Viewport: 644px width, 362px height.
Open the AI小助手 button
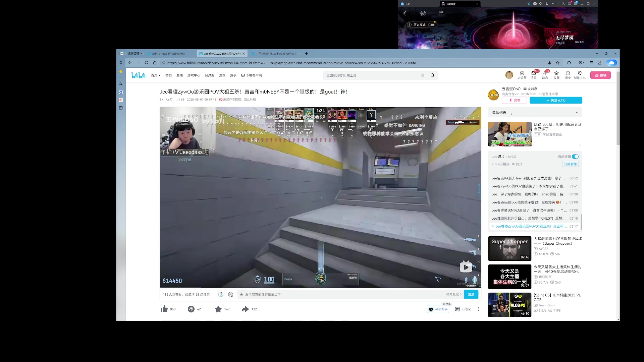pyautogui.click(x=438, y=309)
